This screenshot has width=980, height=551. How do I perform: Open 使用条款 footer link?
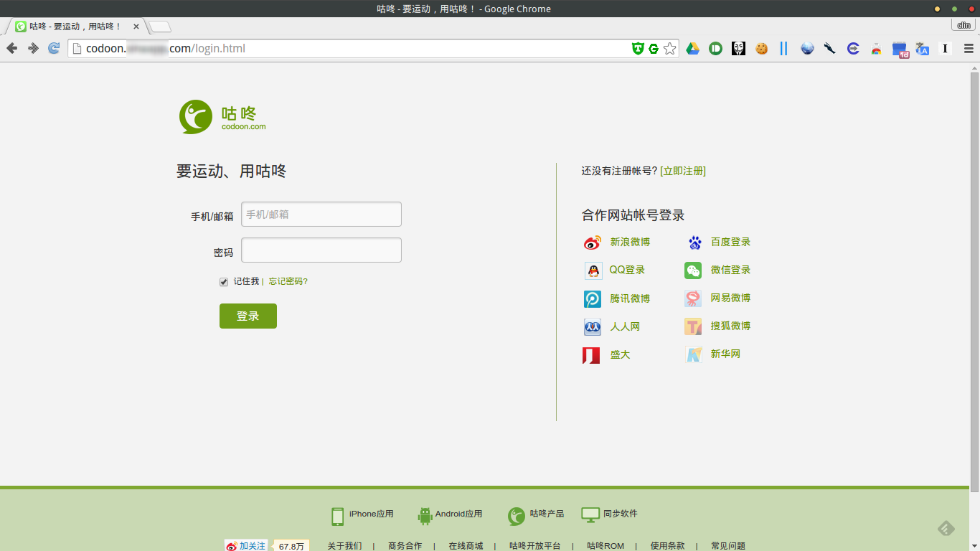[x=667, y=546]
